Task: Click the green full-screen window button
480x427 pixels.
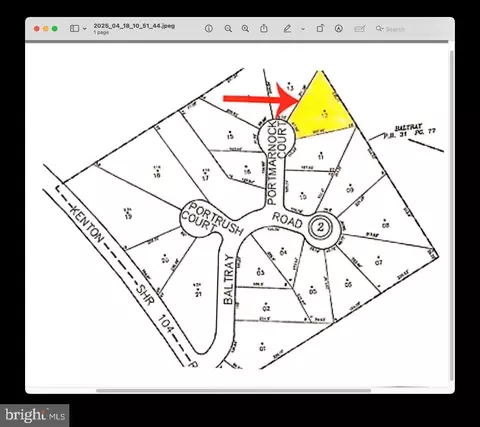Action: (x=55, y=29)
